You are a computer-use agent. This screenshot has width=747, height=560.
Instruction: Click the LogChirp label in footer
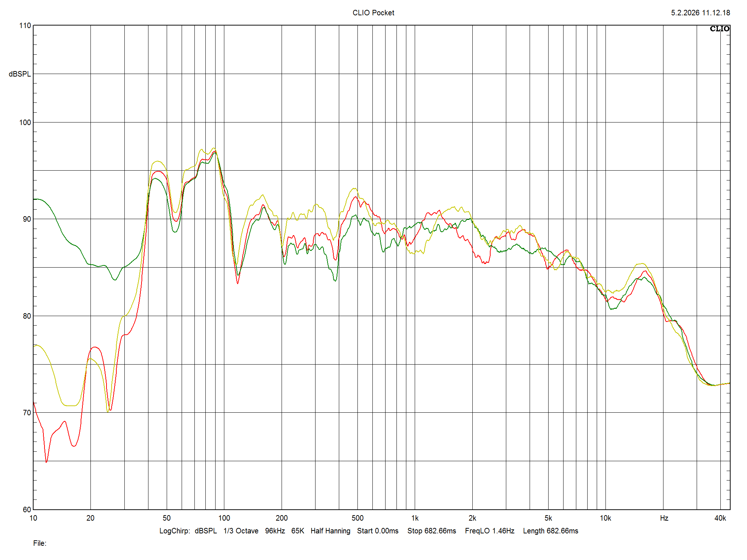point(174,531)
